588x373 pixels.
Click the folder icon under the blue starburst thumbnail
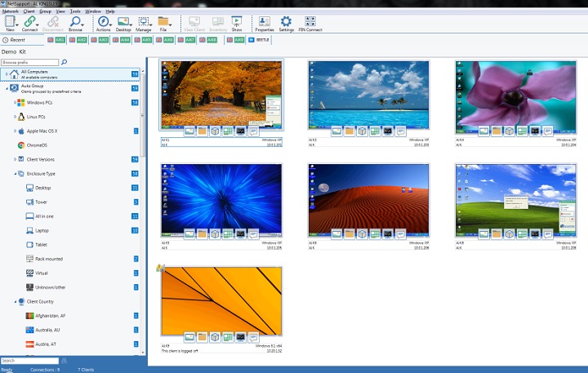point(203,234)
